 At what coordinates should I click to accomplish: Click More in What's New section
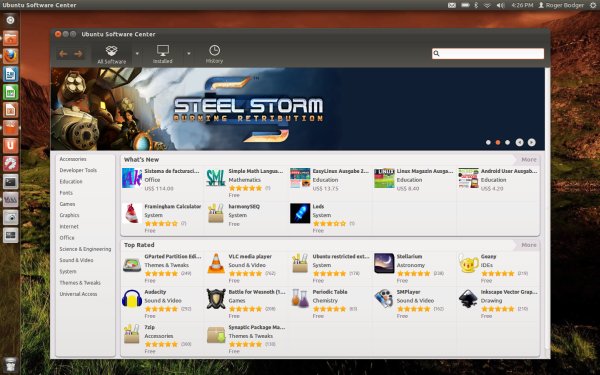point(528,160)
